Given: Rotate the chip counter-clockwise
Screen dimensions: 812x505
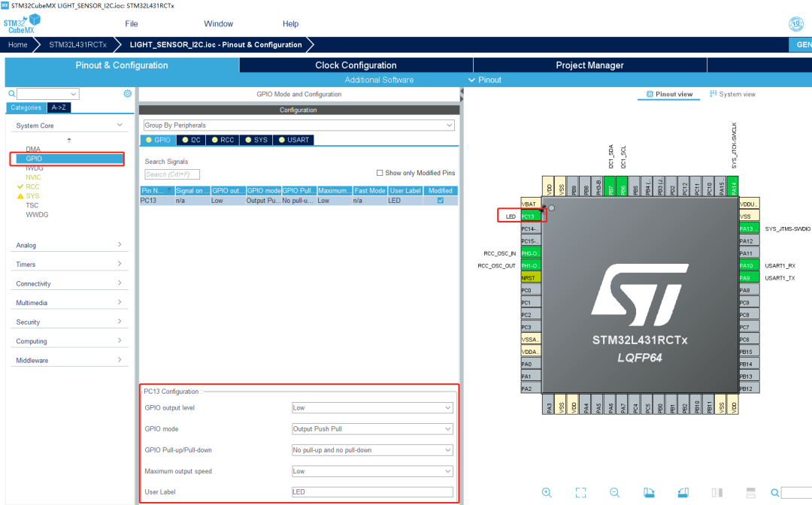Looking at the screenshot, I should (683, 492).
